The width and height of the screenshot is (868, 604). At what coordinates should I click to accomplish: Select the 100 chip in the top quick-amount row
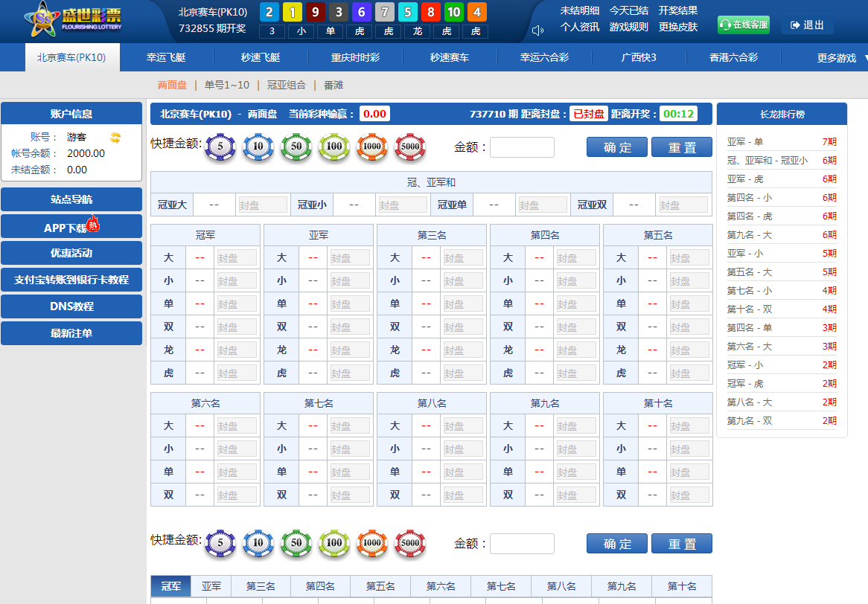[334, 147]
